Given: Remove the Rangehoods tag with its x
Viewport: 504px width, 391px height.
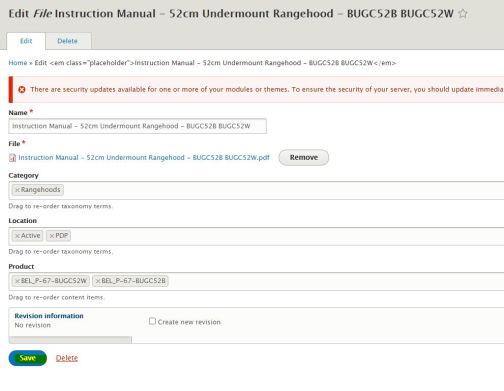Looking at the screenshot, I should coord(17,190).
